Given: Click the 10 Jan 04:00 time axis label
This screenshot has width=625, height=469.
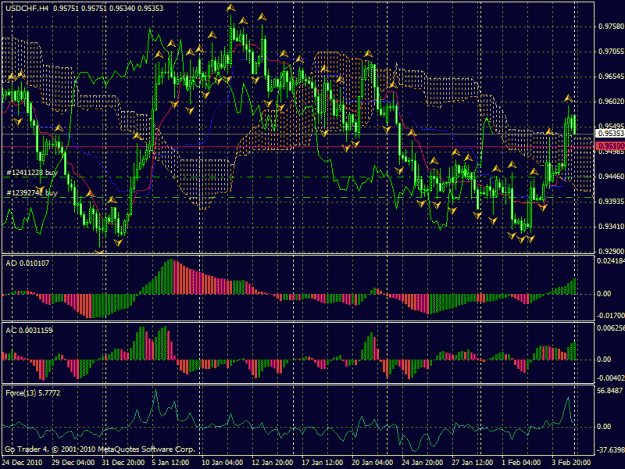Looking at the screenshot, I should click(x=222, y=463).
